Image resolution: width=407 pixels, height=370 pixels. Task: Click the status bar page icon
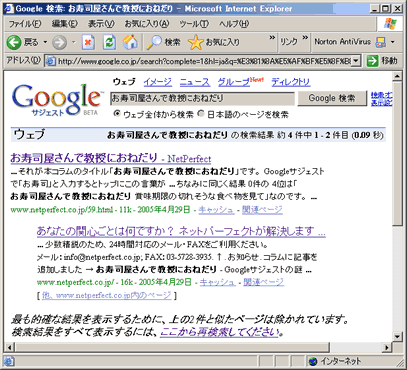(9, 361)
